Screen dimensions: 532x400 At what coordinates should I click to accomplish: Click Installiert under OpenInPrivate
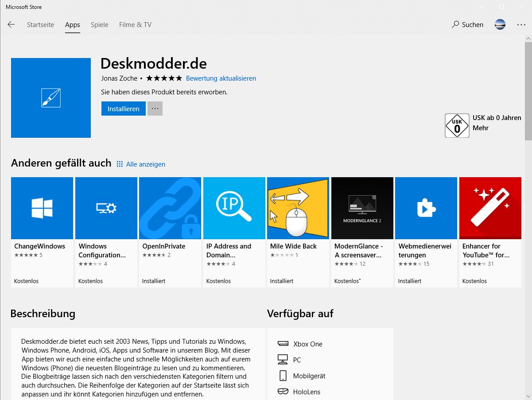pyautogui.click(x=154, y=281)
